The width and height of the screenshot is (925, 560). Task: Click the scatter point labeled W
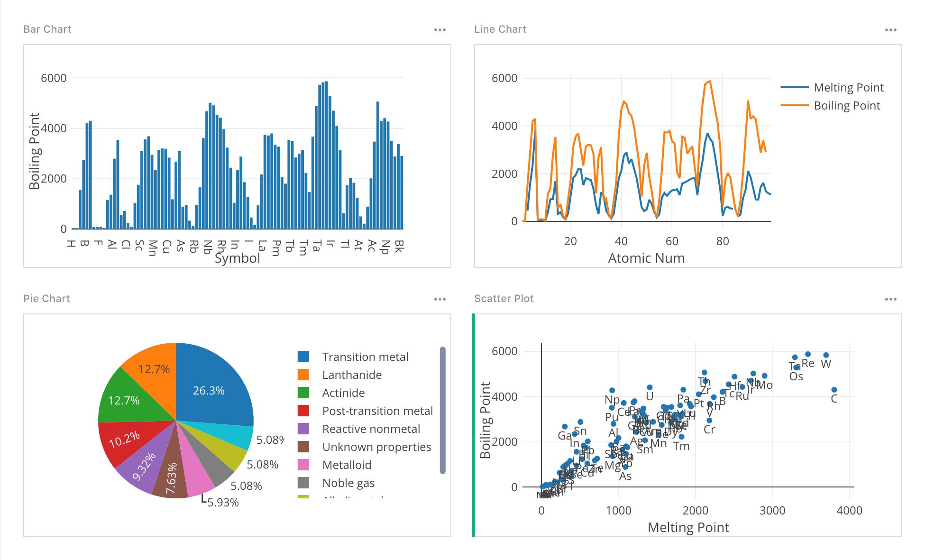point(826,355)
